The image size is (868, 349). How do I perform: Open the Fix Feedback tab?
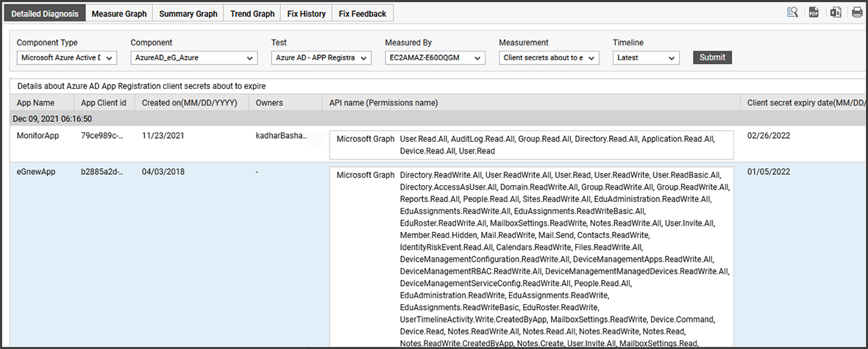[363, 14]
